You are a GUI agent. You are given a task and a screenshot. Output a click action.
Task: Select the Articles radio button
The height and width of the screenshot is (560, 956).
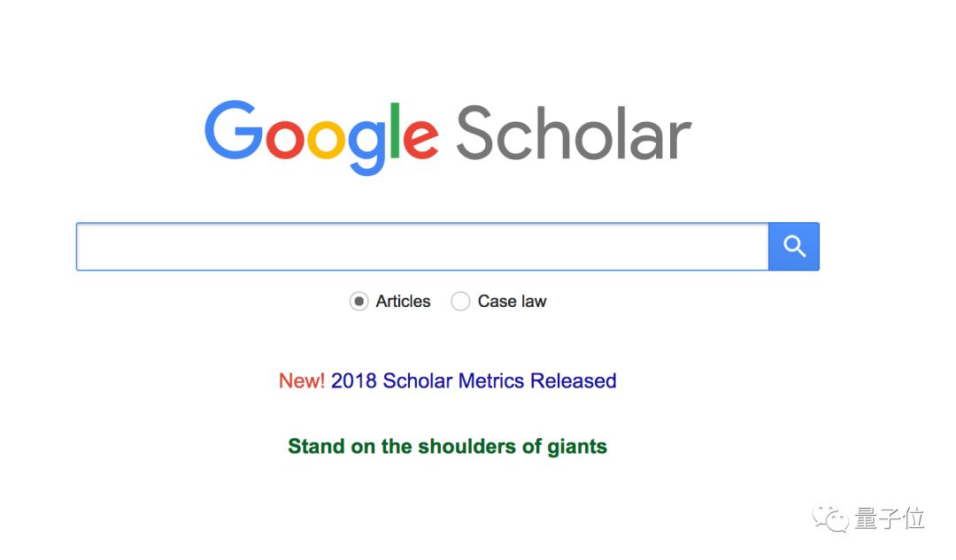(358, 302)
